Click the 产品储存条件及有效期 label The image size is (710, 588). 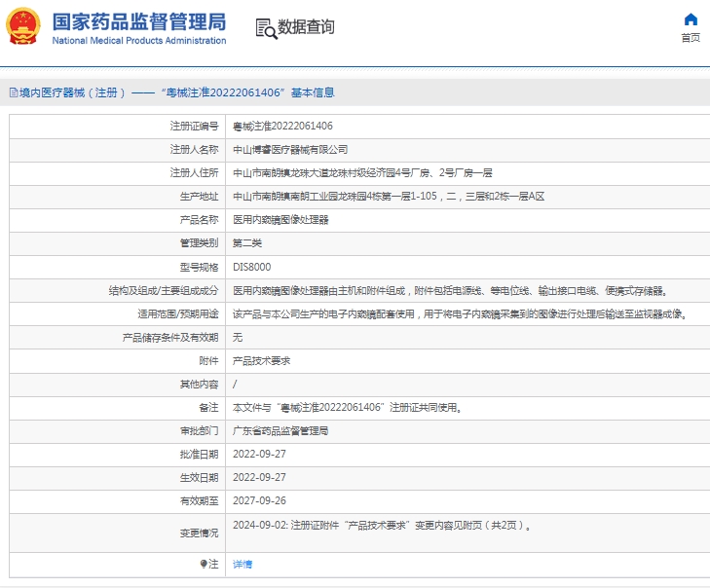tap(170, 338)
